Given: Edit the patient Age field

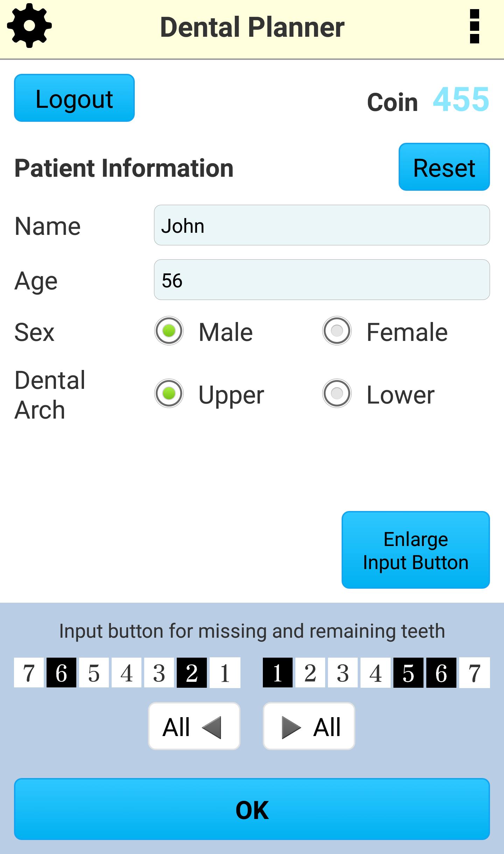Looking at the screenshot, I should 321,280.
